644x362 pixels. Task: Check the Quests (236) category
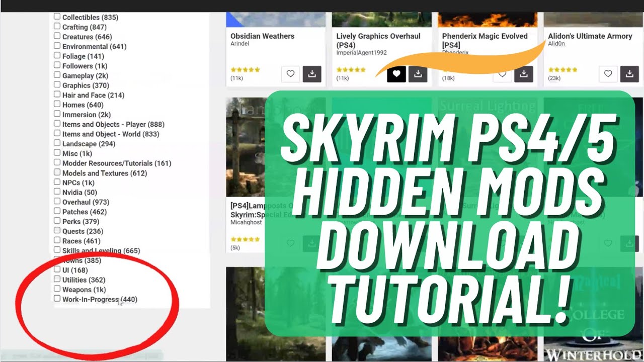pos(57,230)
